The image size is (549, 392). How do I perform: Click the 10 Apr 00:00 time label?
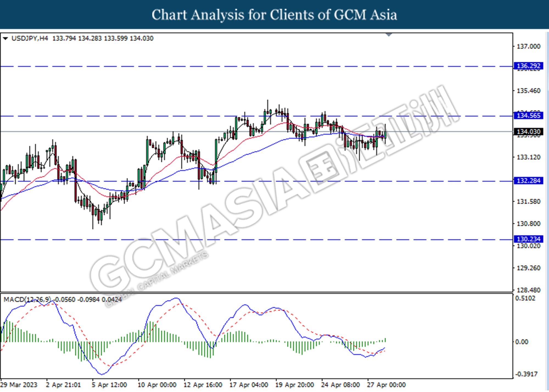pos(157,385)
